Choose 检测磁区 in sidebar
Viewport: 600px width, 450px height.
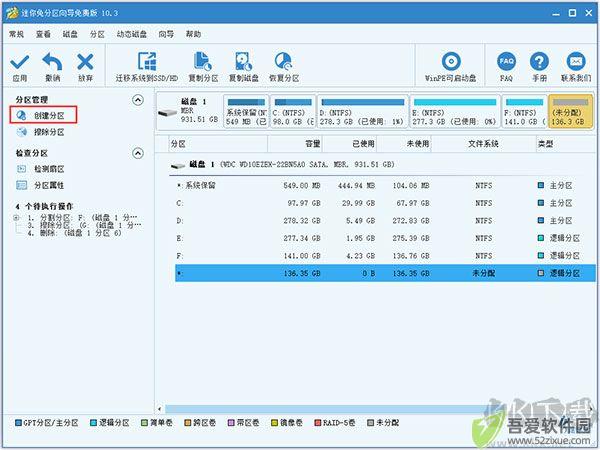pyautogui.click(x=41, y=169)
